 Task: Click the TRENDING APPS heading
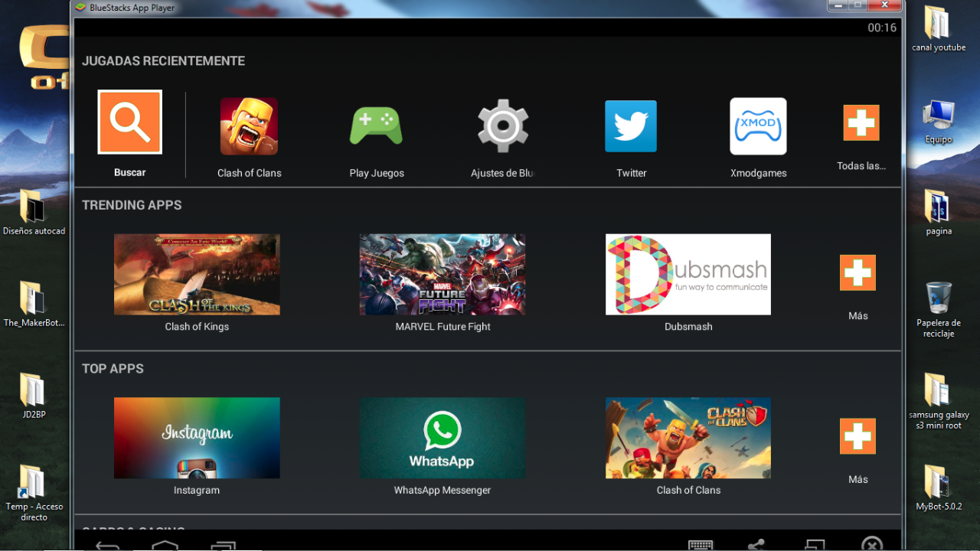(x=132, y=205)
